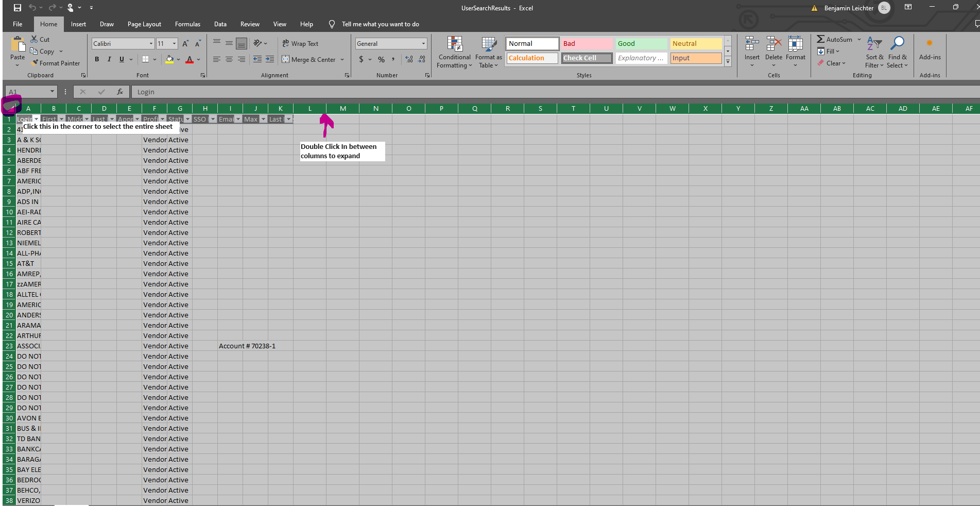980x506 pixels.
Task: Open the Login column filter dropdown
Action: [37, 119]
